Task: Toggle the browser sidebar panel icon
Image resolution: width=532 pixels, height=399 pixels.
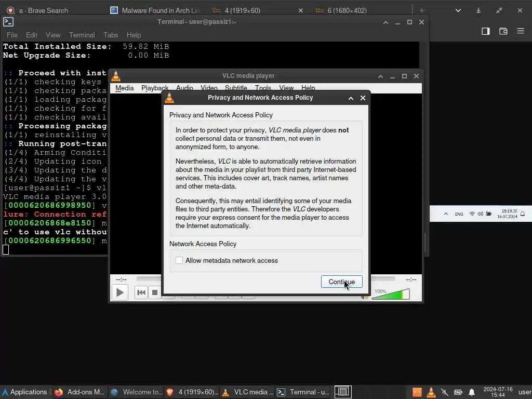Action: [x=486, y=31]
